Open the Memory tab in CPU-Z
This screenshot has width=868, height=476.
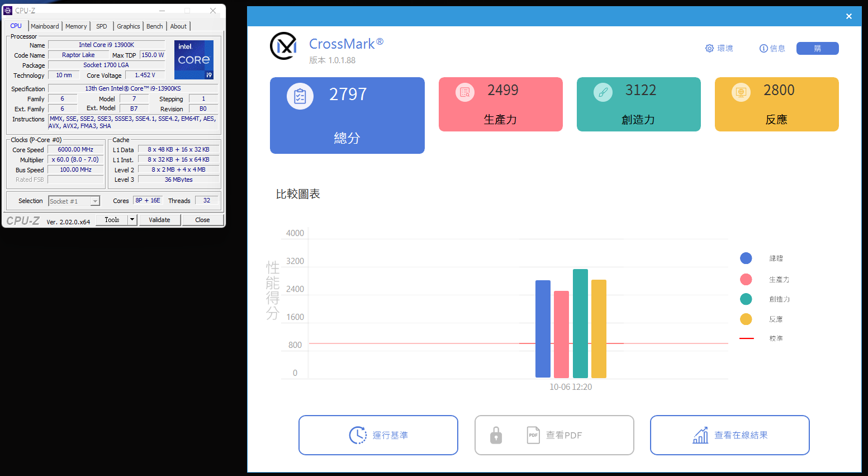pyautogui.click(x=76, y=26)
